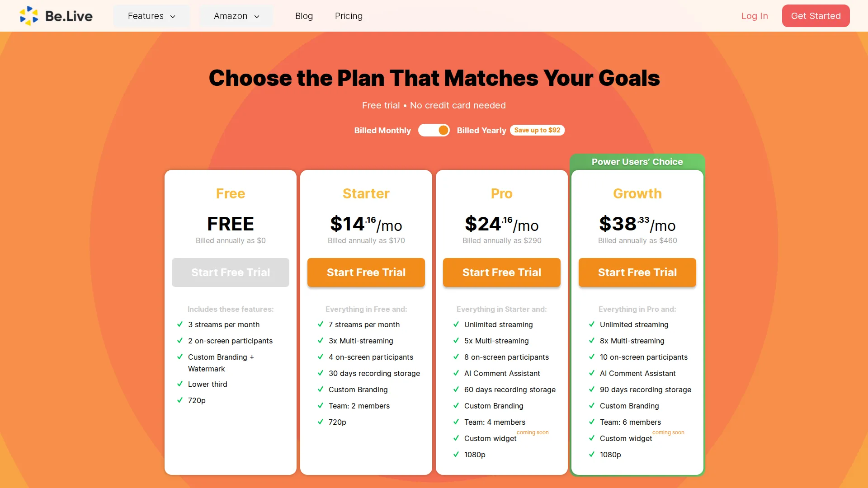
Task: Click the Billed Monthly label
Action: (382, 130)
